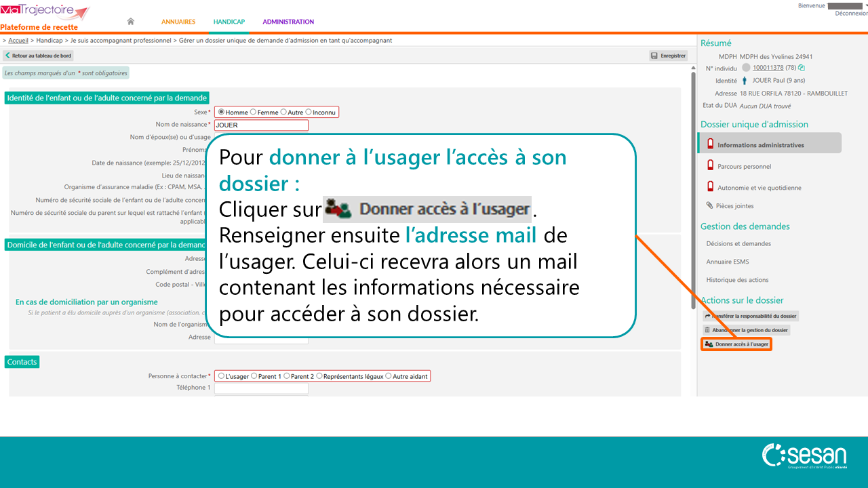Choose the Inconnu sex option

(309, 113)
